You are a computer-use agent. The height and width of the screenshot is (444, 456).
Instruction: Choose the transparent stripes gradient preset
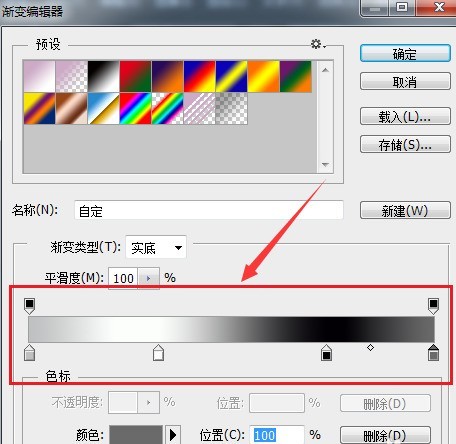(x=200, y=108)
